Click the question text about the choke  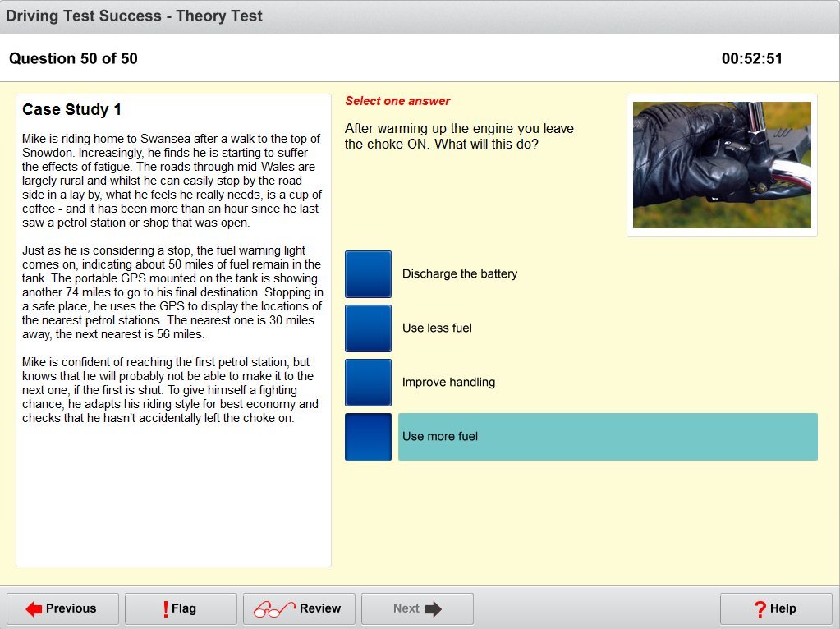click(459, 136)
